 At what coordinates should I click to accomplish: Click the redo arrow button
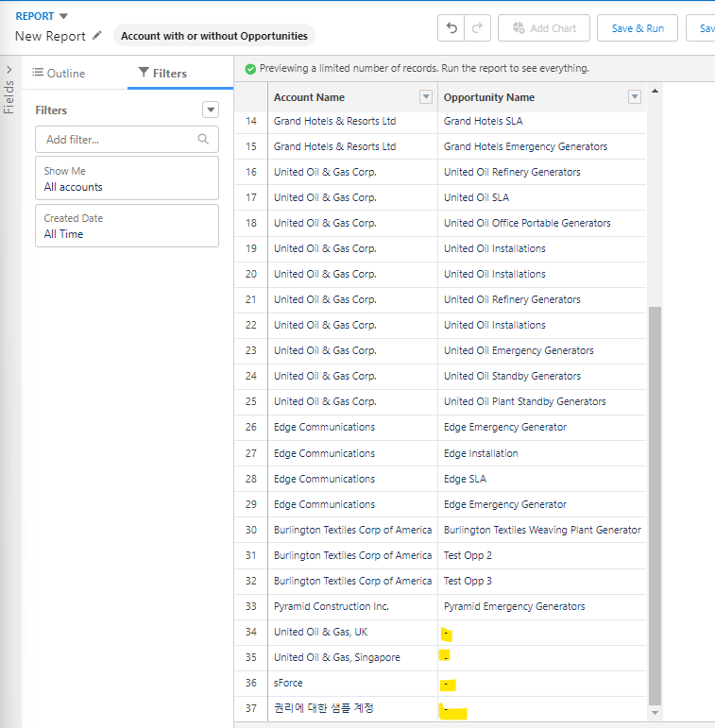[477, 28]
